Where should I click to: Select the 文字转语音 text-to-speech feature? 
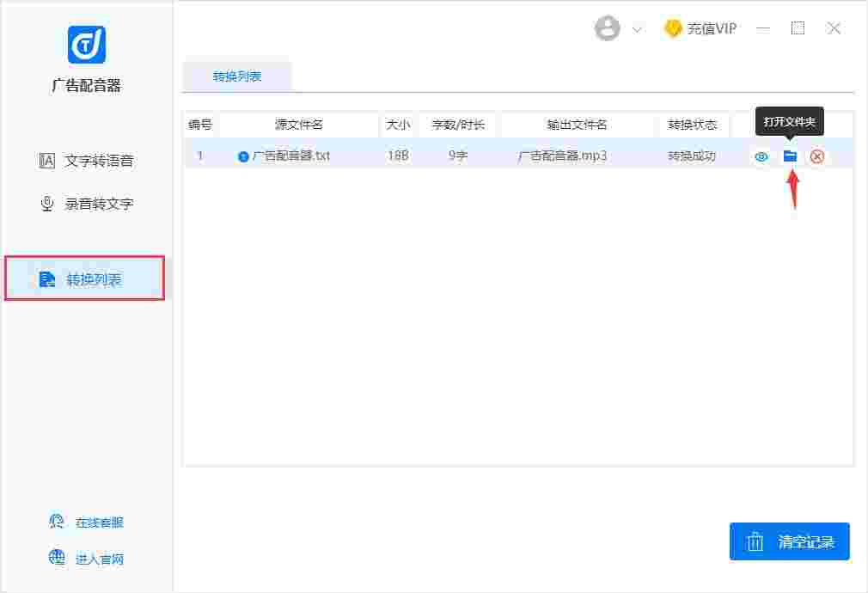click(x=86, y=161)
